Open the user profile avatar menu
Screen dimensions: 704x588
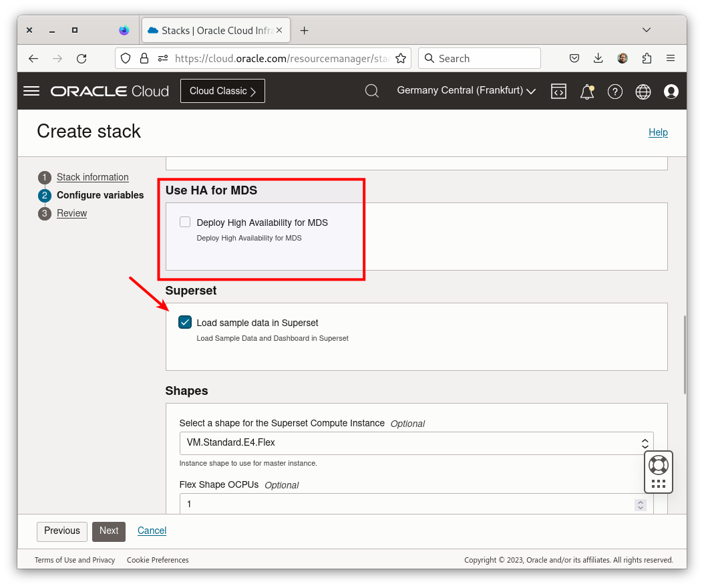(x=671, y=91)
